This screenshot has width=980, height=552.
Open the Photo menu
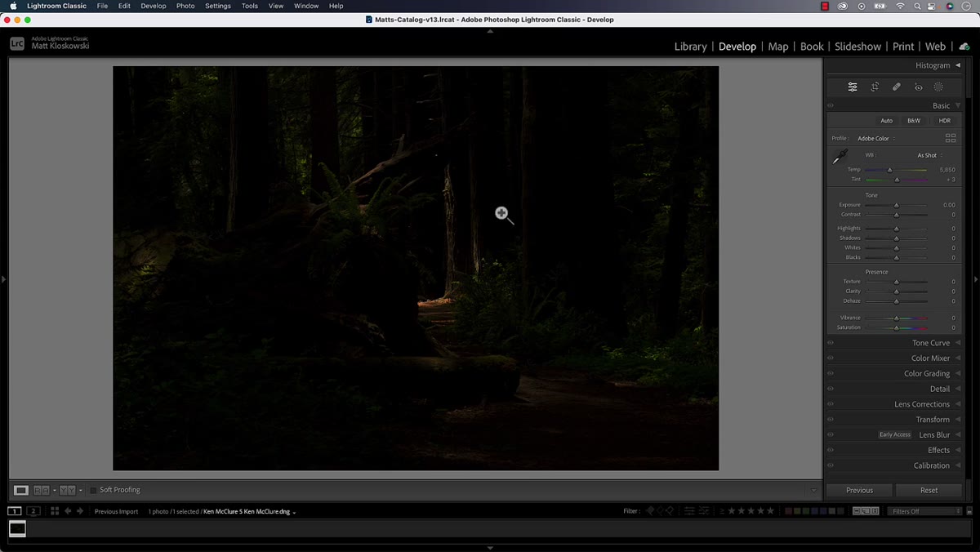click(185, 6)
